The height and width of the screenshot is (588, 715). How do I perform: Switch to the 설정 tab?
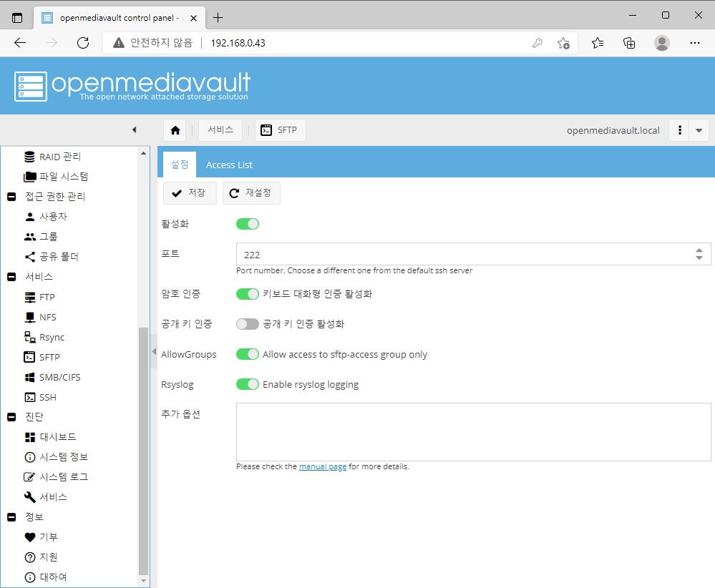coord(180,165)
